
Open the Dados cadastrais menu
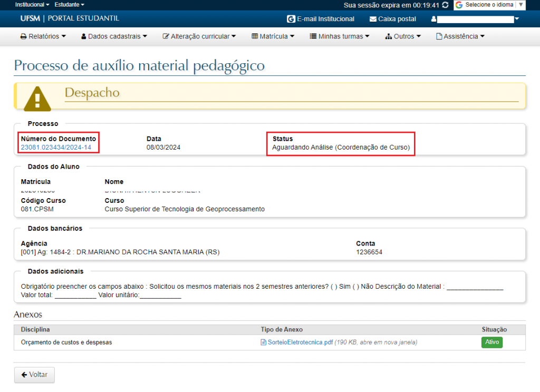coord(114,36)
